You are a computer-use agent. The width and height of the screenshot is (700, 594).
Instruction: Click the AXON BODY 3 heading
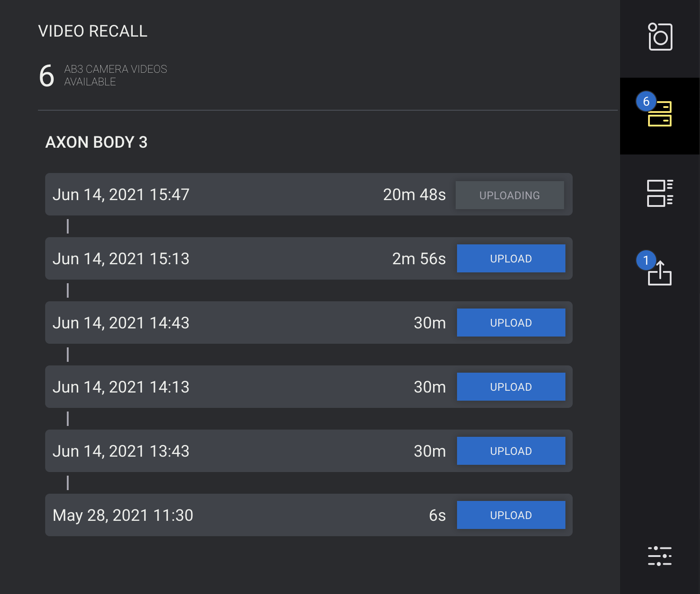tap(96, 142)
